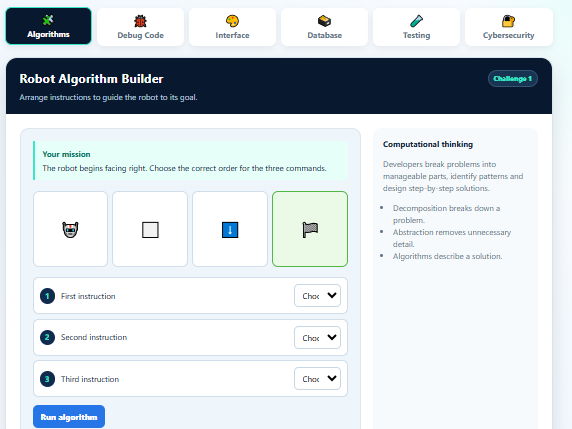This screenshot has width=572, height=429.
Task: Open the Interface tab
Action: pos(232,27)
